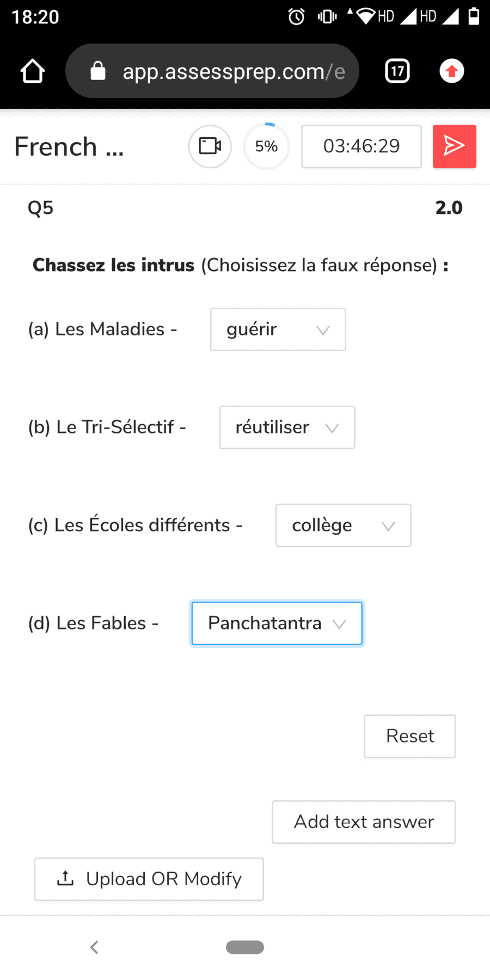Tap the red upward arrow update icon
This screenshot has height=980, width=490.
click(x=452, y=71)
